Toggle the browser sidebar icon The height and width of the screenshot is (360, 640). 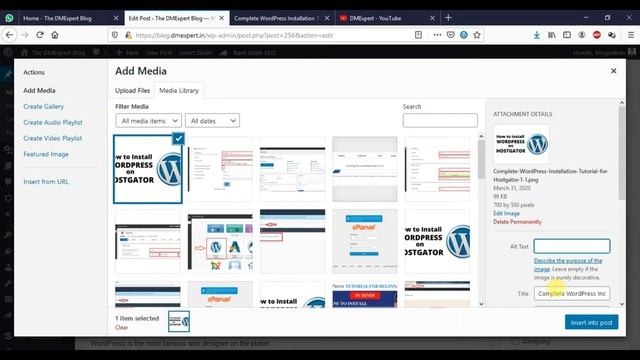pyautogui.click(x=567, y=35)
